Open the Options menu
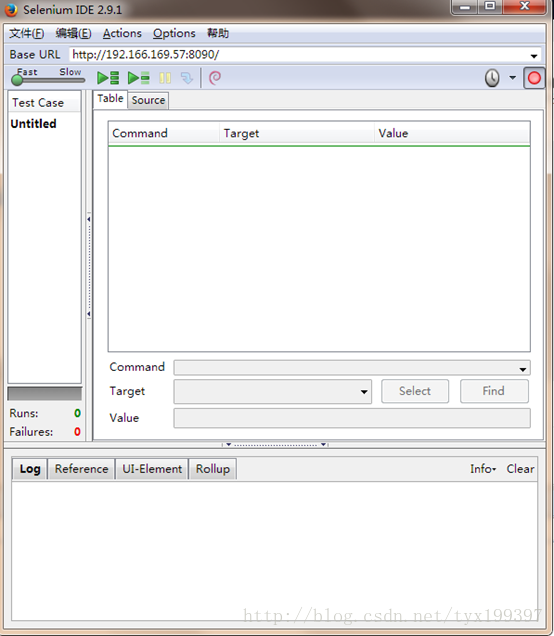The width and height of the screenshot is (554, 636). coord(174,33)
